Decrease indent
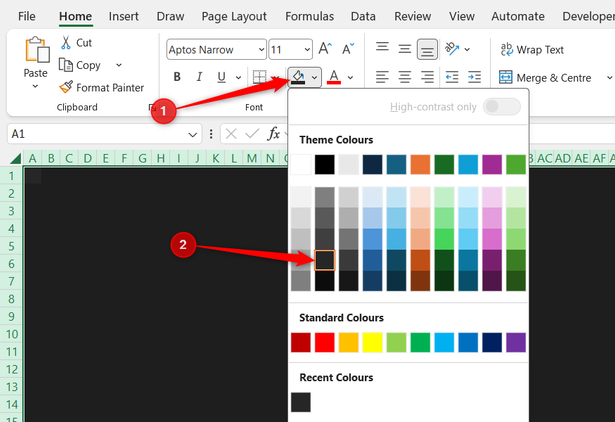The image size is (615, 422). [x=452, y=77]
